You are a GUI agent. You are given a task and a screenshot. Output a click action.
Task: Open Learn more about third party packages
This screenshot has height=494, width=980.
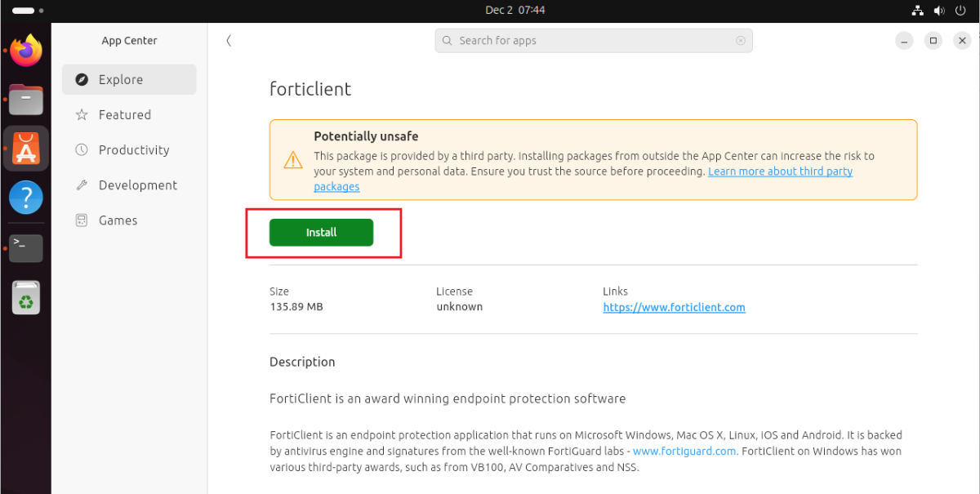(x=780, y=171)
